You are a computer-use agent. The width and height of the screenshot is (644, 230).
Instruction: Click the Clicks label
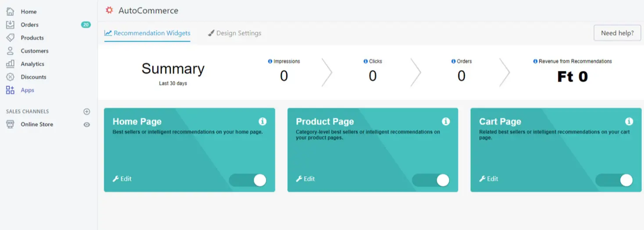pyautogui.click(x=375, y=61)
